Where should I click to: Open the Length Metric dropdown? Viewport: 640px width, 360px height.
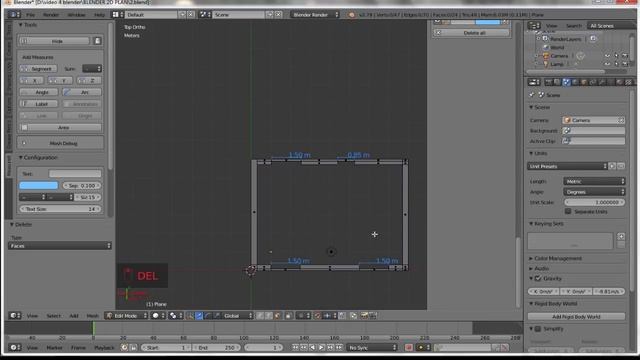click(594, 181)
